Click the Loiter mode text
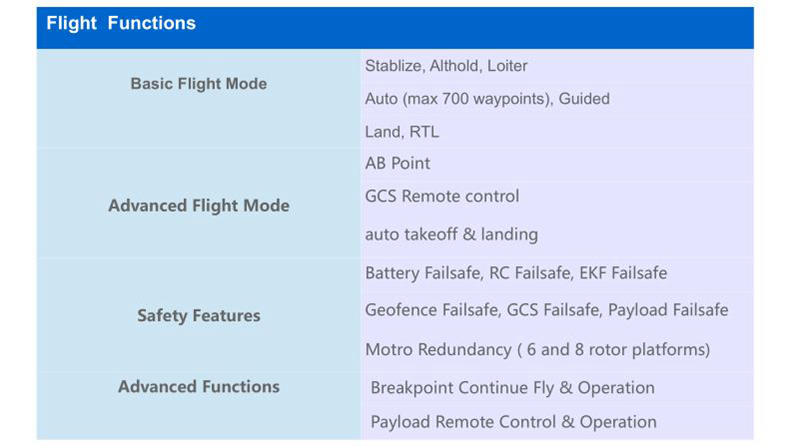This screenshot has height=447, width=790. 507,66
